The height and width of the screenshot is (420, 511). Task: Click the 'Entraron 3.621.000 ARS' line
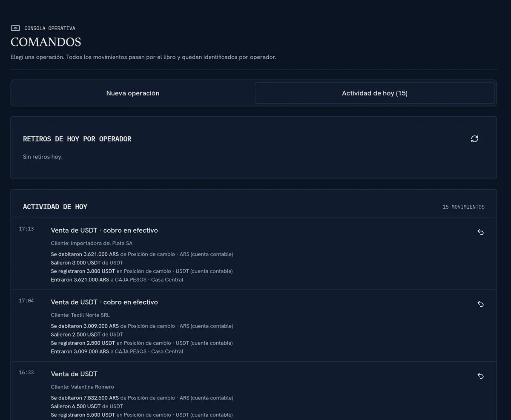117,280
